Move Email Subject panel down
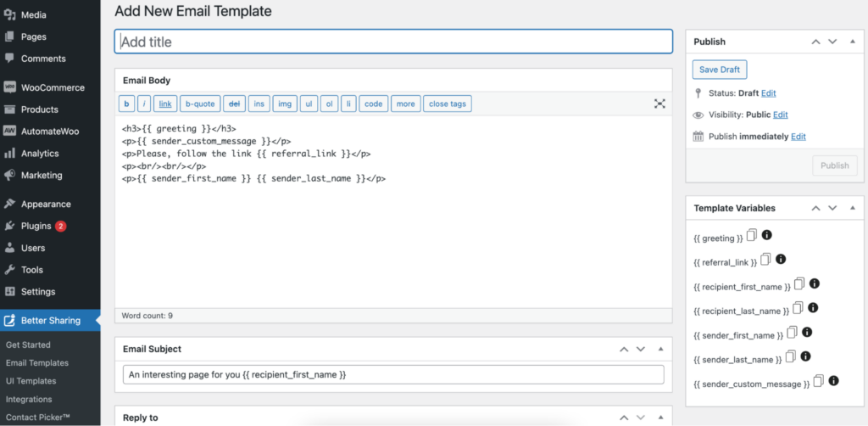The height and width of the screenshot is (426, 868). coord(641,349)
